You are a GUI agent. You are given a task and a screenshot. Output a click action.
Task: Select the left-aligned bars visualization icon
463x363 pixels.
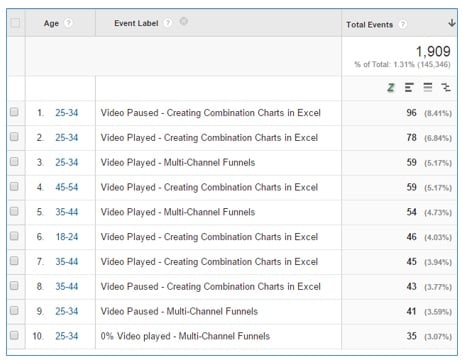pyautogui.click(x=409, y=87)
